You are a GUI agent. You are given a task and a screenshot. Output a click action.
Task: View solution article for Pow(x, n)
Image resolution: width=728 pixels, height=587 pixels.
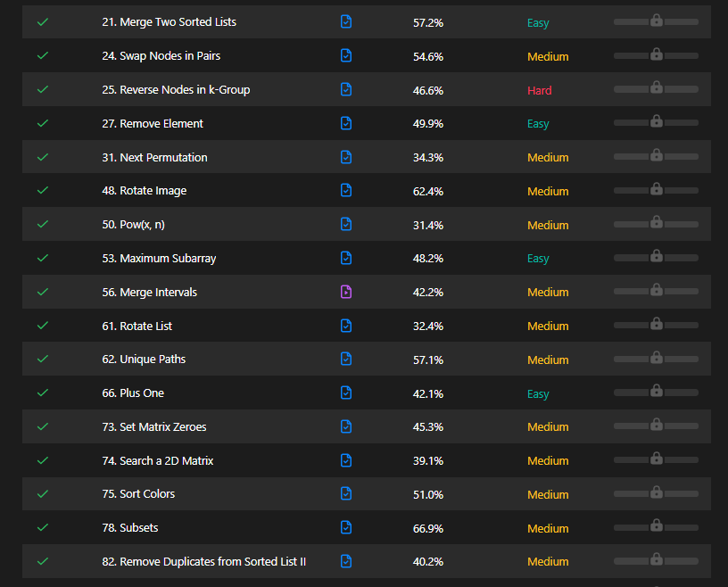coord(346,224)
